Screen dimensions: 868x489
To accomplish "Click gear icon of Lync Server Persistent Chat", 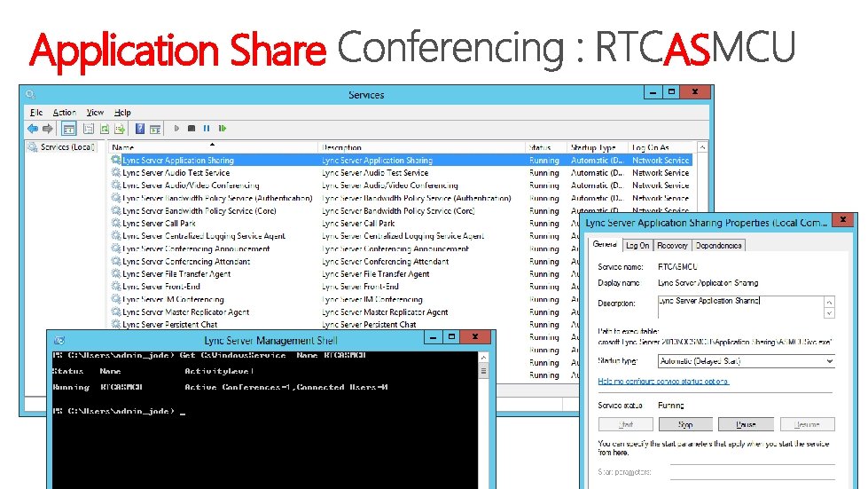I will click(x=115, y=325).
